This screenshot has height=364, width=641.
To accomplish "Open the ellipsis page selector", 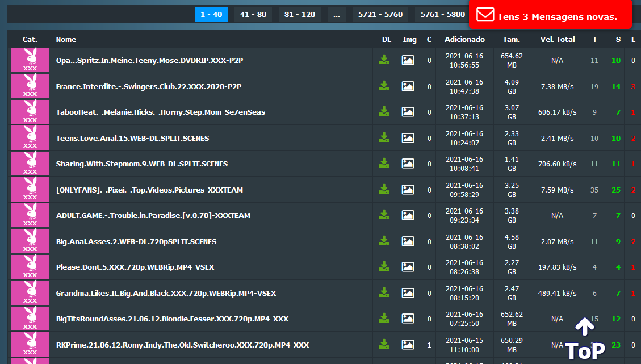I will coord(337,14).
